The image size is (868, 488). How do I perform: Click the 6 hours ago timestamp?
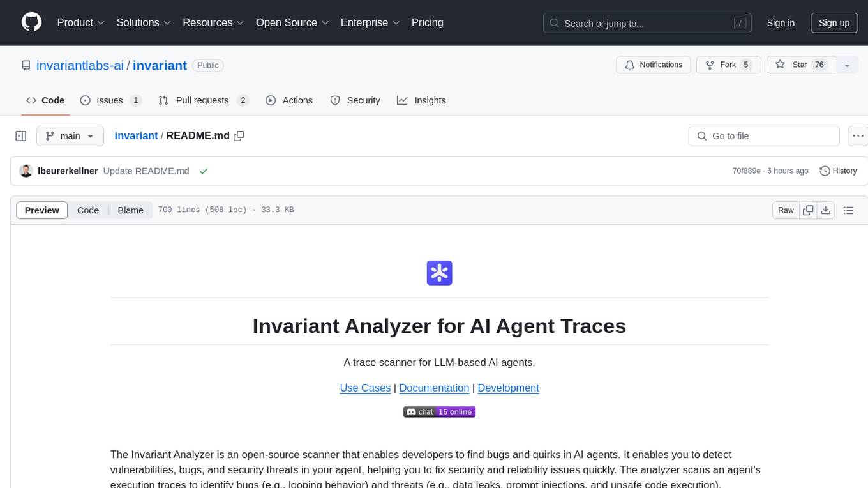click(x=788, y=171)
